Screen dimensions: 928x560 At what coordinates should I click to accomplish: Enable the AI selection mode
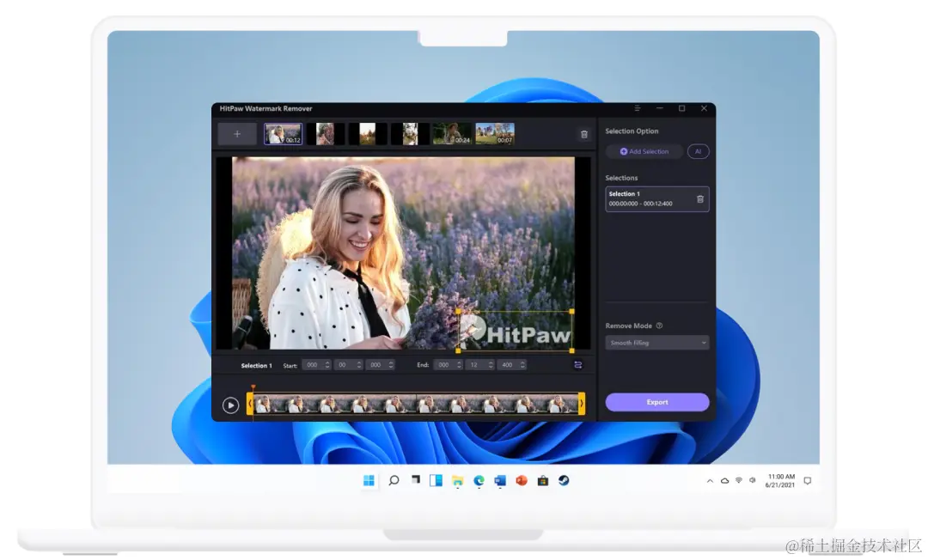[x=699, y=152]
